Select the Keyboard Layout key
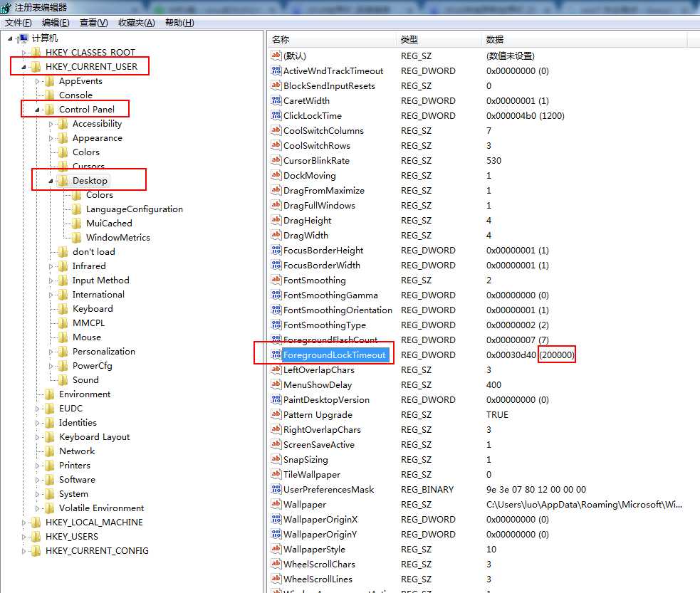 pos(94,437)
